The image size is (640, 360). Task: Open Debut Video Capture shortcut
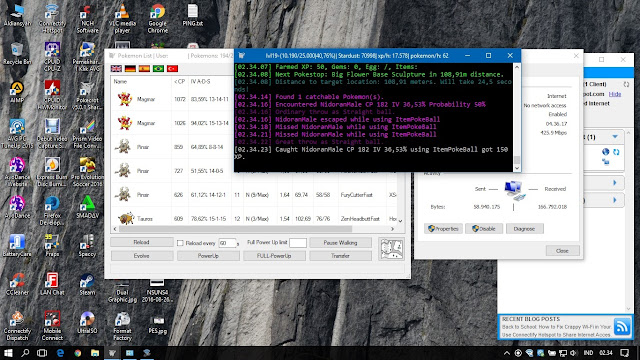[x=52, y=133]
